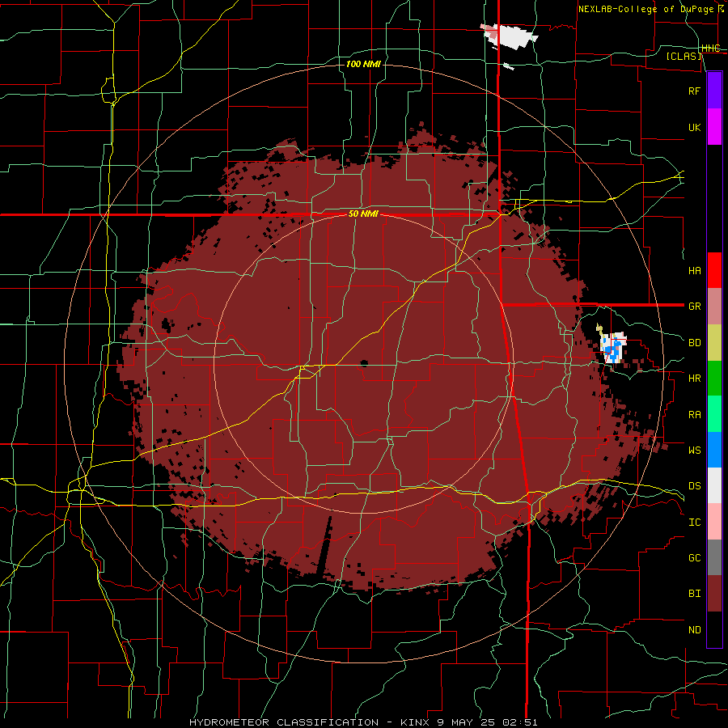Click the HR legend label
The width and height of the screenshot is (728, 728).
[x=694, y=379]
